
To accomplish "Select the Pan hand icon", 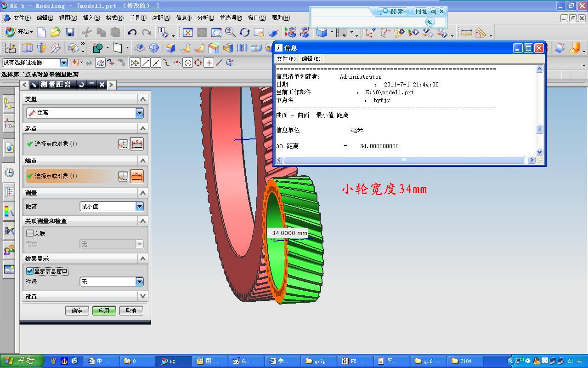I will [x=259, y=32].
